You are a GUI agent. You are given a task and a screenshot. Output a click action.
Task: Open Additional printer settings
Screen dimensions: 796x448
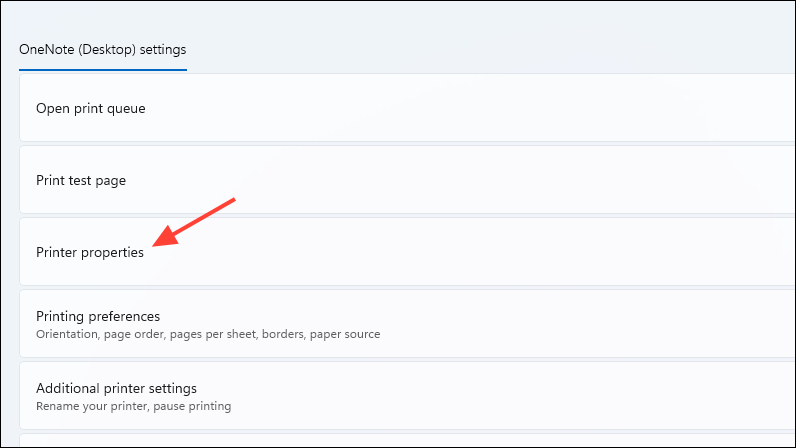tap(400, 396)
